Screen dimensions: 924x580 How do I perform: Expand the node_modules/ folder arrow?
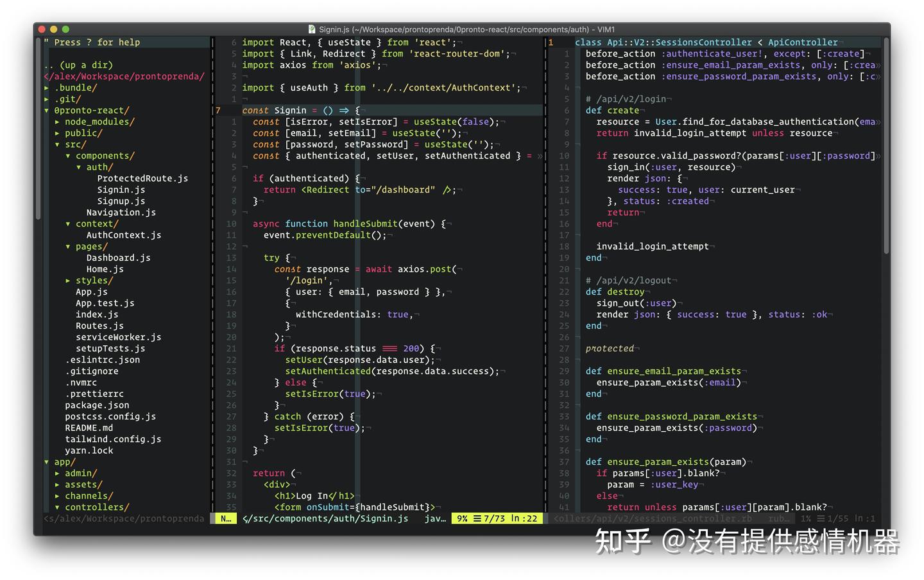coord(57,122)
